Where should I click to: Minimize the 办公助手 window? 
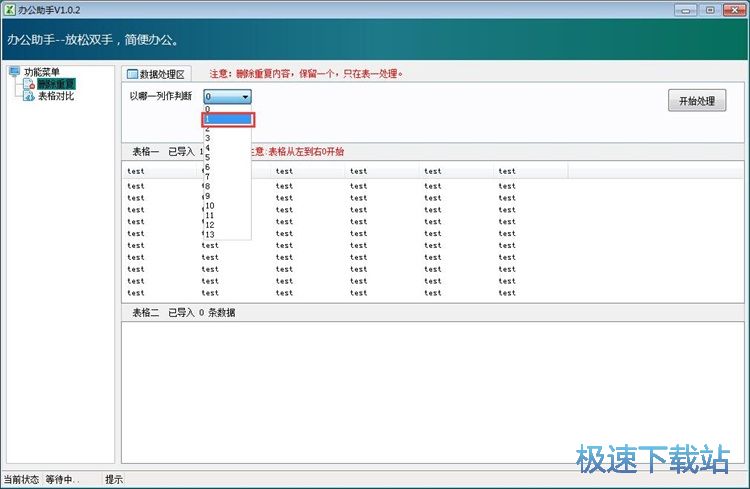click(688, 9)
